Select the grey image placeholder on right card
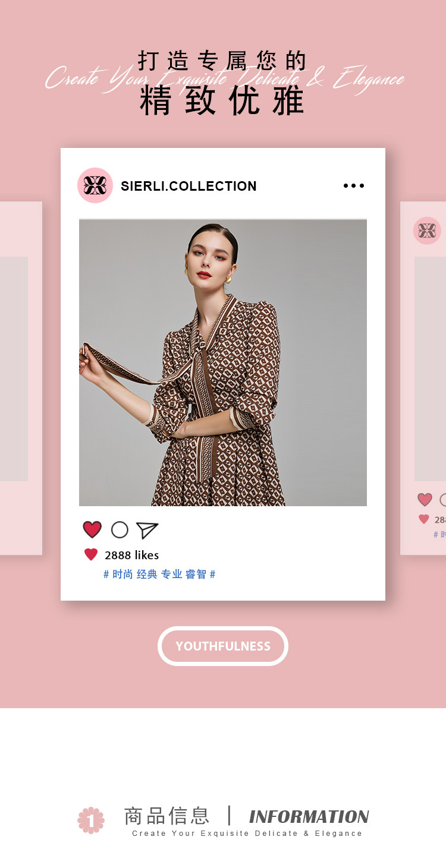Image resolution: width=446 pixels, height=868 pixels. click(x=430, y=368)
